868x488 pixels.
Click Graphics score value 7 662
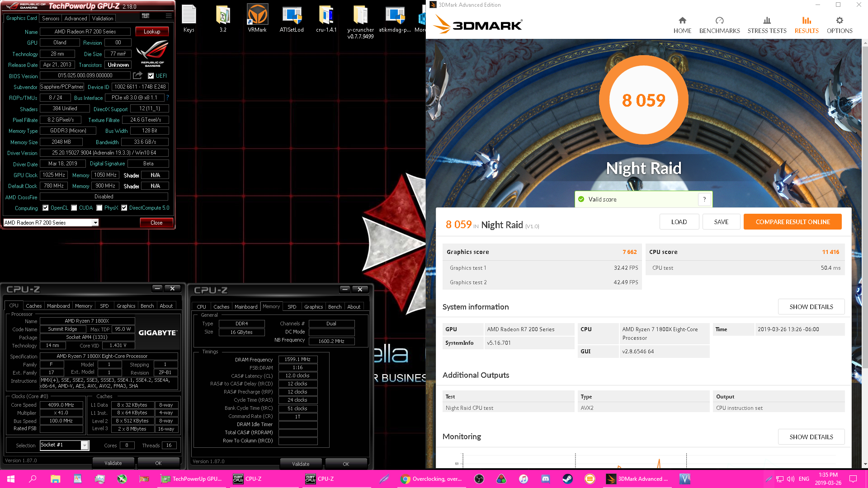629,252
